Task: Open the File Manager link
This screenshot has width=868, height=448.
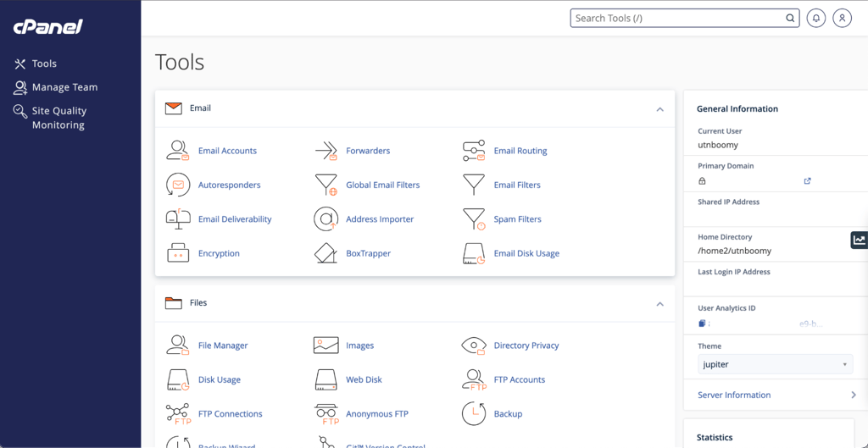Action: (x=223, y=346)
